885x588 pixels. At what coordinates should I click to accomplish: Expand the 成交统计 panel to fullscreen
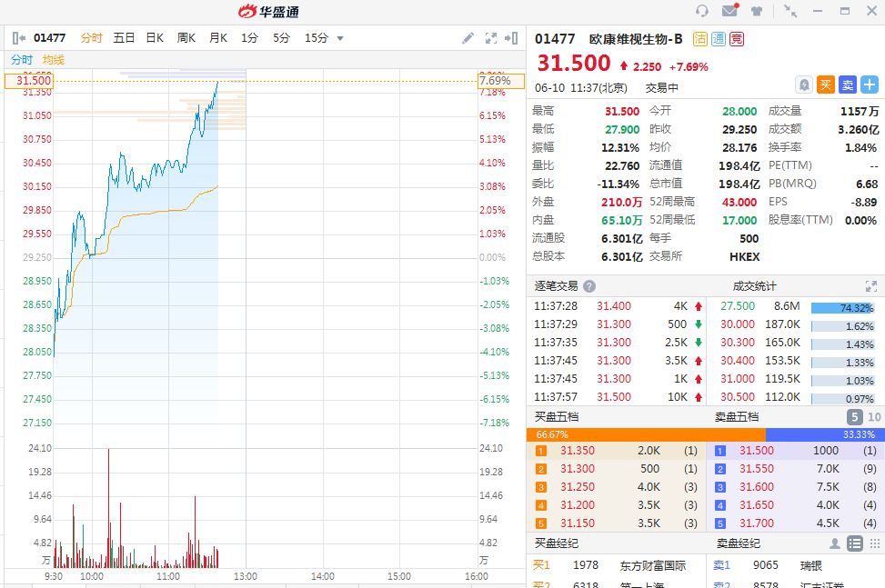click(x=870, y=286)
